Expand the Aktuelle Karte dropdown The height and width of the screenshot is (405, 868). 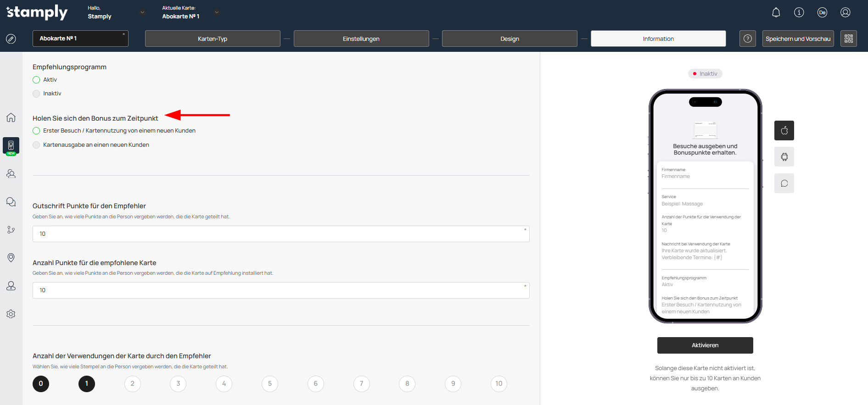click(x=217, y=12)
